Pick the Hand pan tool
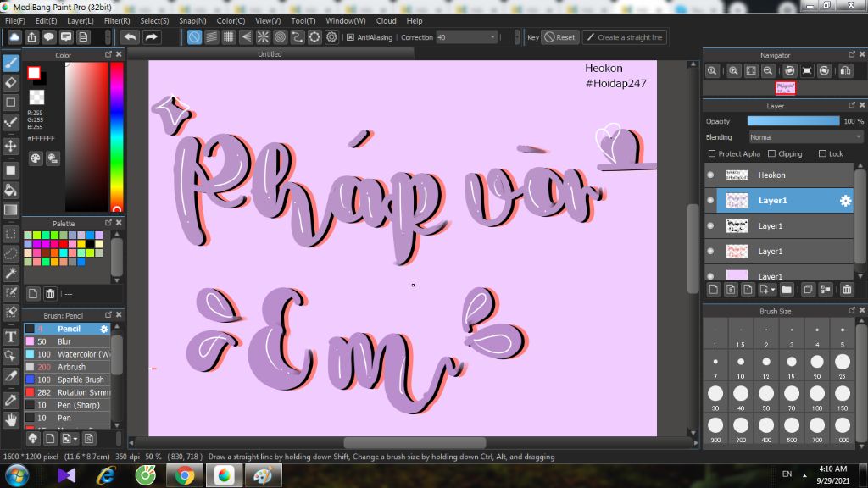 click(11, 419)
